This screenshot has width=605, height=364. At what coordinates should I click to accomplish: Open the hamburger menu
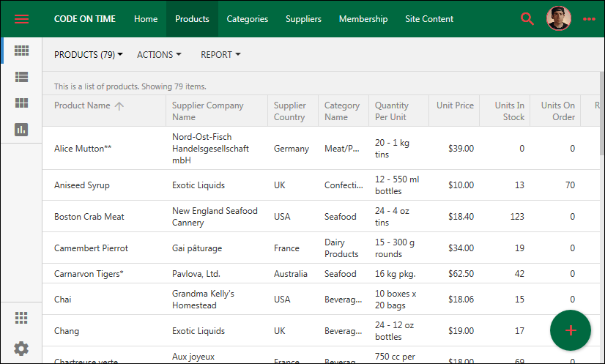pos(22,19)
